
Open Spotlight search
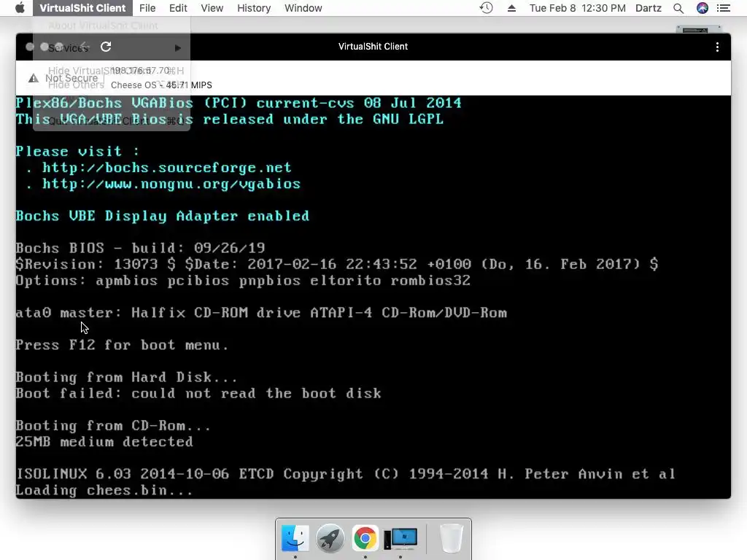pos(678,8)
